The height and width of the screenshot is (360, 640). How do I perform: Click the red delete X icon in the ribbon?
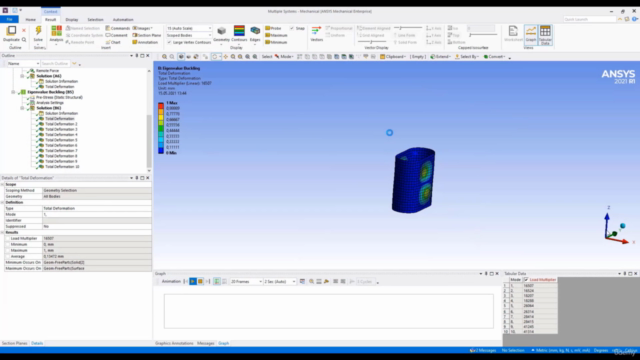[24, 30]
